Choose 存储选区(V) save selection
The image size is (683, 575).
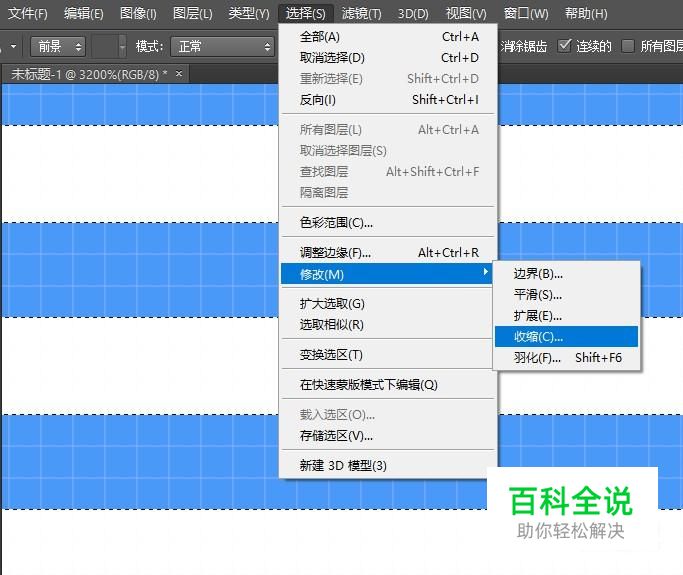click(389, 436)
